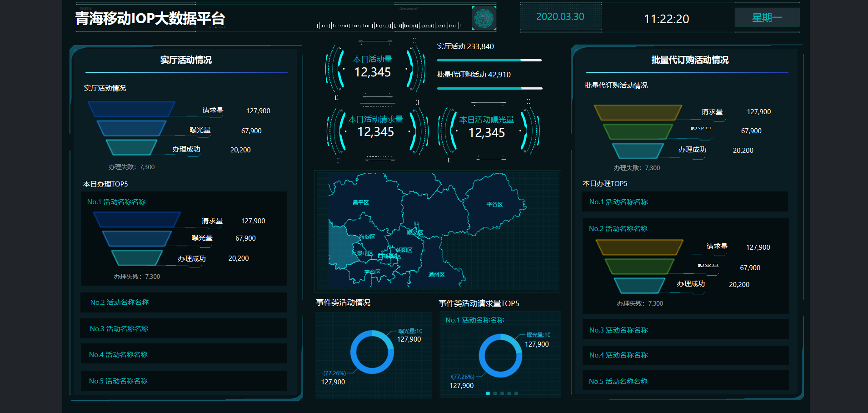Select the last carousel dot under TOP5 donut
The image size is (868, 413).
tap(516, 393)
